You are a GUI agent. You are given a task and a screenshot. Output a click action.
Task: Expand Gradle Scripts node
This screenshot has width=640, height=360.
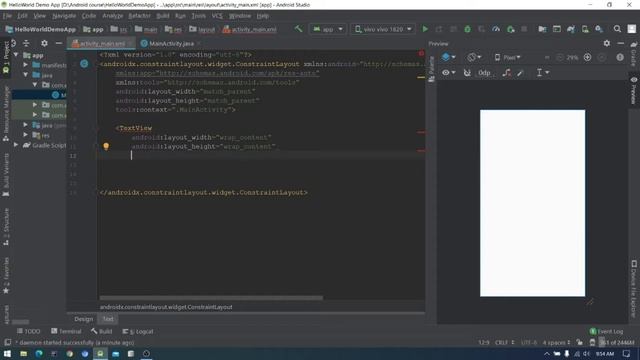pyautogui.click(x=16, y=145)
